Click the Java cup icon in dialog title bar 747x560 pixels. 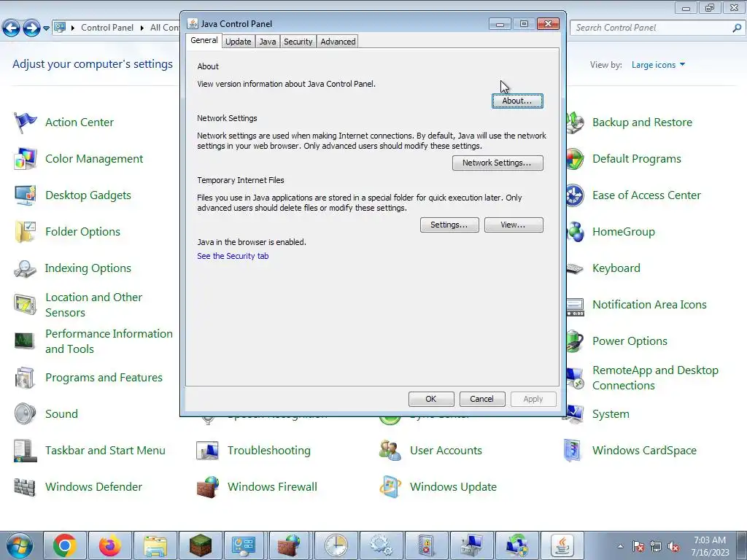[193, 24]
